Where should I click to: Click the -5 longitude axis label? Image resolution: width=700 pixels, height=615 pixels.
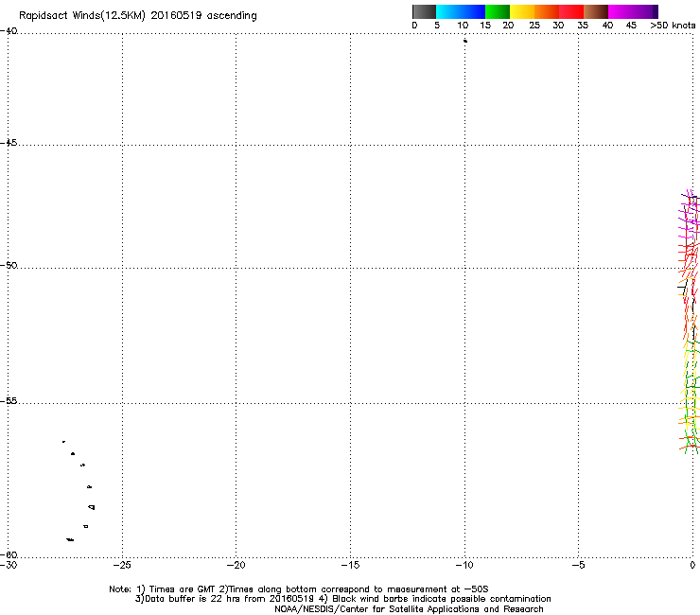[x=578, y=565]
